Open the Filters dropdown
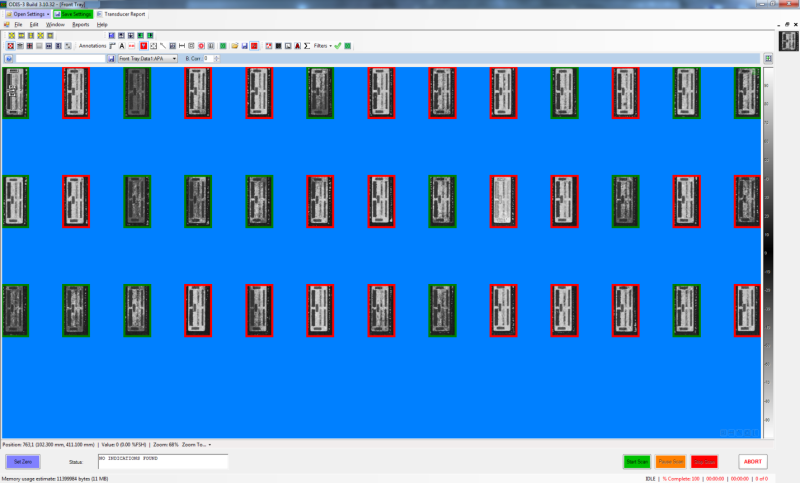 (322, 46)
